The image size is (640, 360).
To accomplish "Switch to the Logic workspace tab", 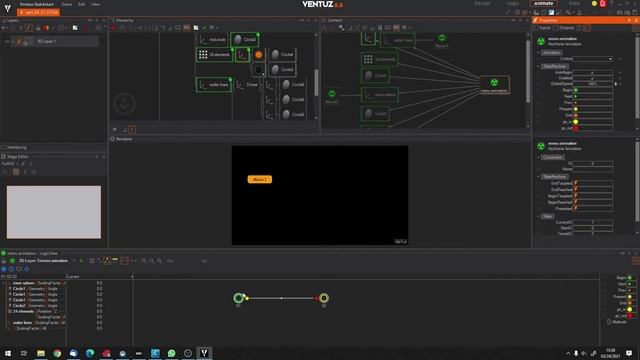I will pyautogui.click(x=513, y=4).
